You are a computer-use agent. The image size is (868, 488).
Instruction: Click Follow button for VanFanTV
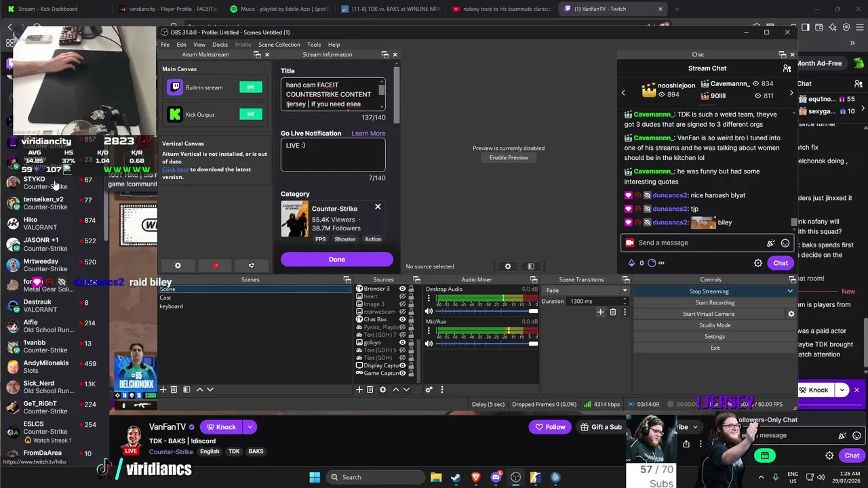[550, 427]
